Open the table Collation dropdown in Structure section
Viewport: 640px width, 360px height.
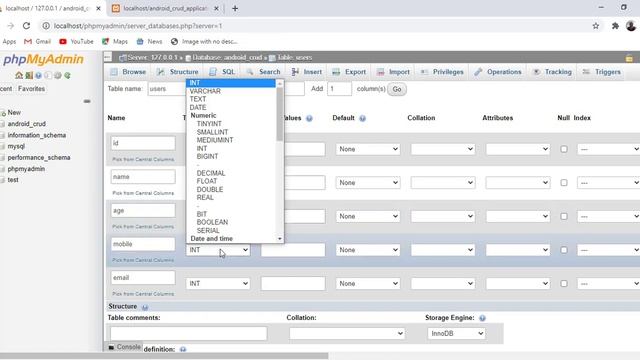click(x=347, y=333)
